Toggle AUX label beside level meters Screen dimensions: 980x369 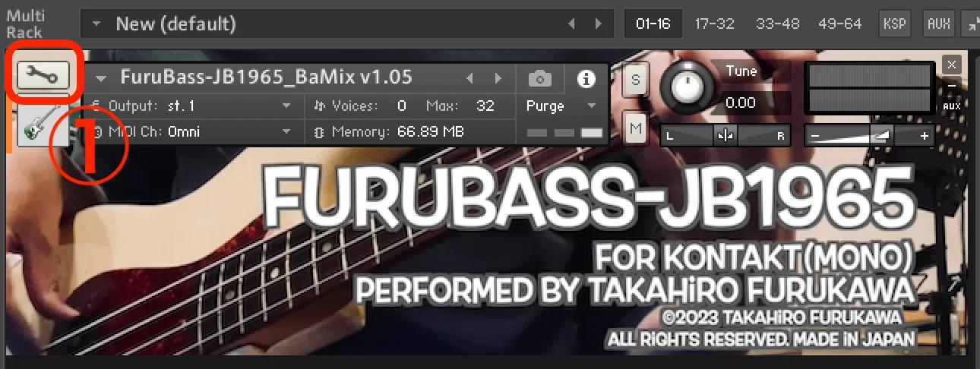point(951,106)
